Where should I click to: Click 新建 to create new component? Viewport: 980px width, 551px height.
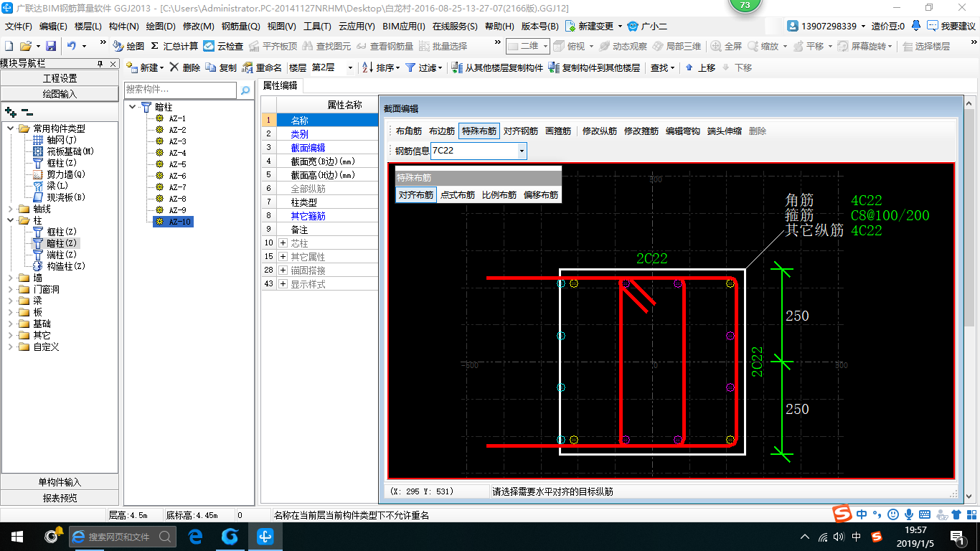(144, 67)
